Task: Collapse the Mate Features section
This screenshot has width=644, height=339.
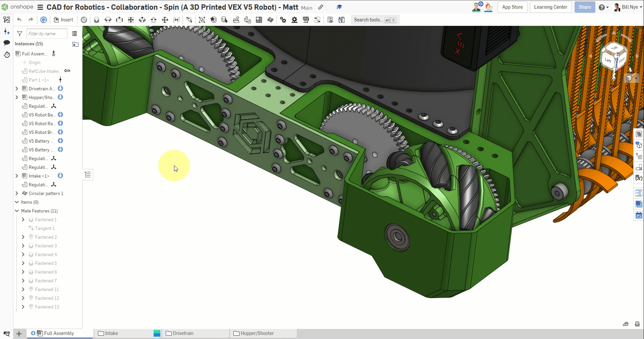Action: tap(17, 211)
